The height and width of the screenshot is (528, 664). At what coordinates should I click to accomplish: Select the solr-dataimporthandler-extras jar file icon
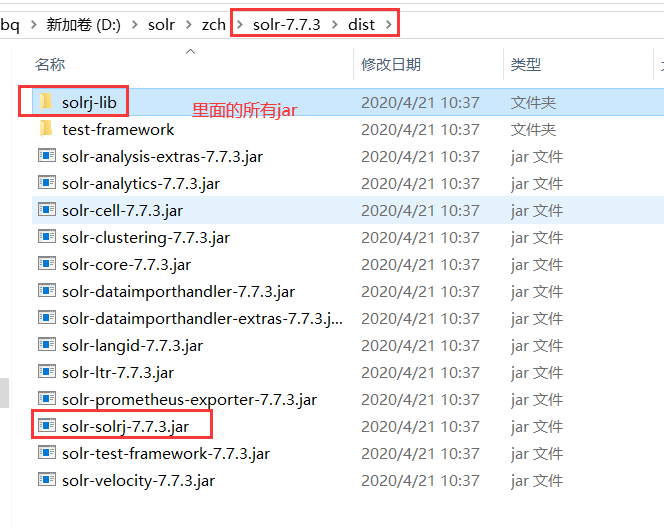point(47,317)
